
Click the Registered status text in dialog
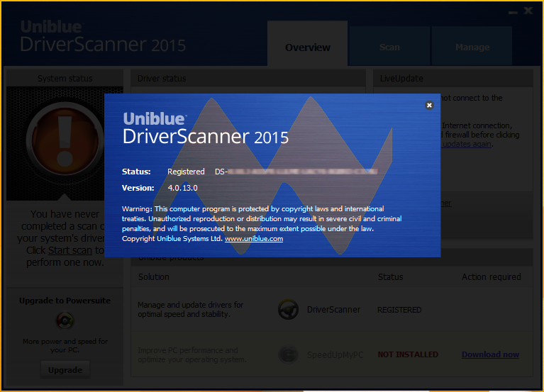click(x=186, y=172)
